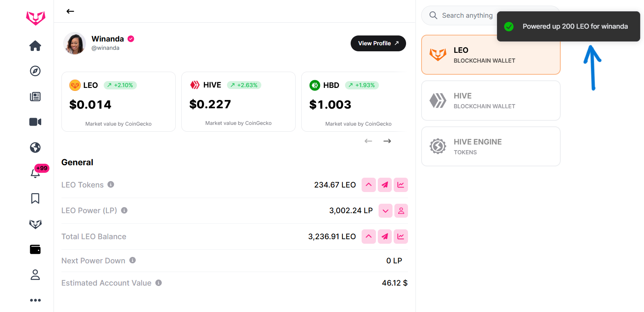Viewport: 644px width, 312px height.
Task: Go back using the top-left arrow
Action: coord(70,11)
